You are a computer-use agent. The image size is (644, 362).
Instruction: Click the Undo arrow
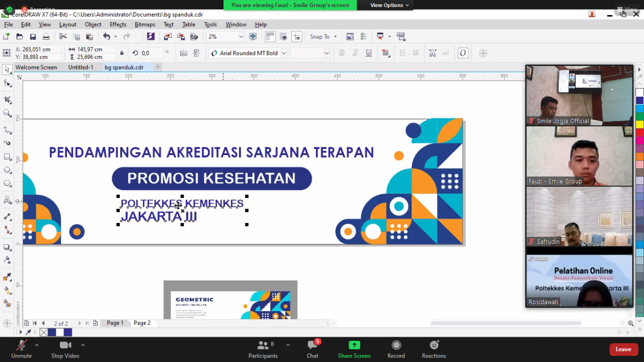click(106, 37)
